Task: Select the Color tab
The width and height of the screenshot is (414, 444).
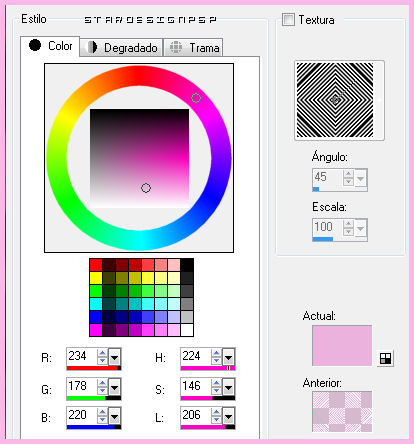Action: point(50,46)
